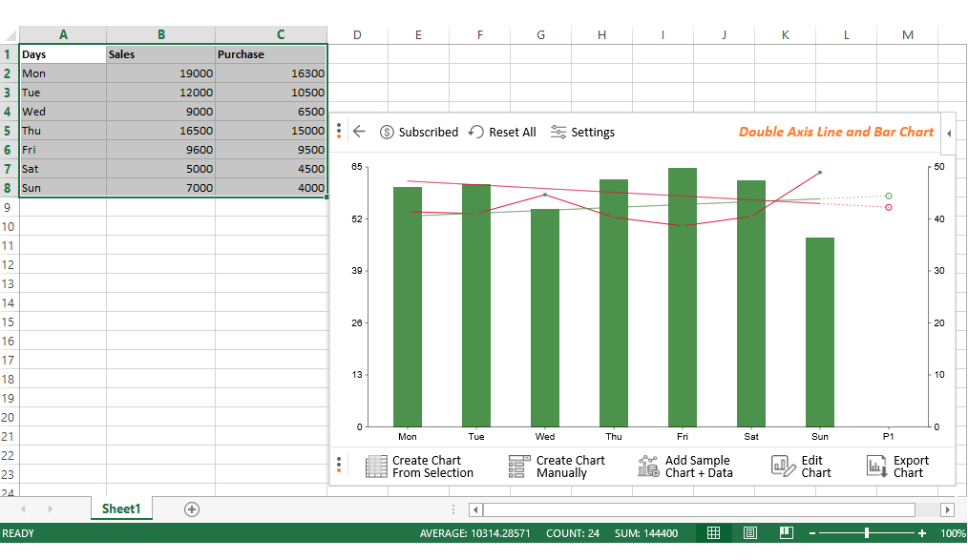
Task: Click the bottom three-dot menu handle
Action: coord(339,465)
